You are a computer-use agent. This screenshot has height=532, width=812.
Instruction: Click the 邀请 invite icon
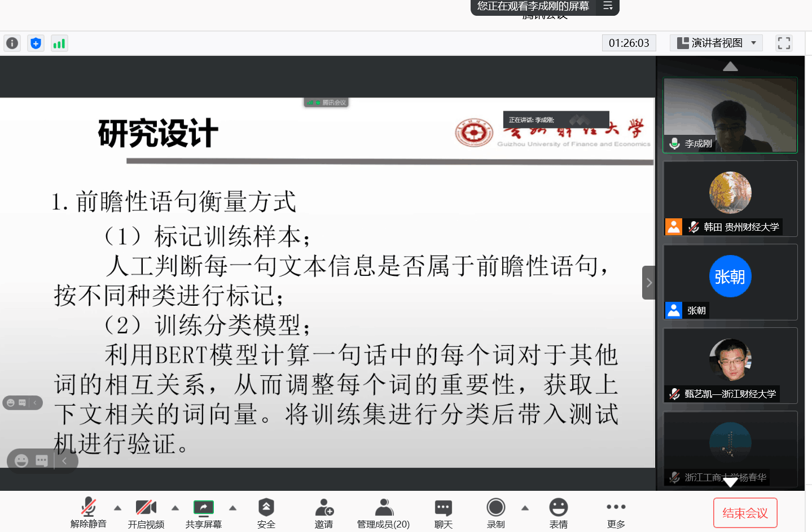pos(324,513)
